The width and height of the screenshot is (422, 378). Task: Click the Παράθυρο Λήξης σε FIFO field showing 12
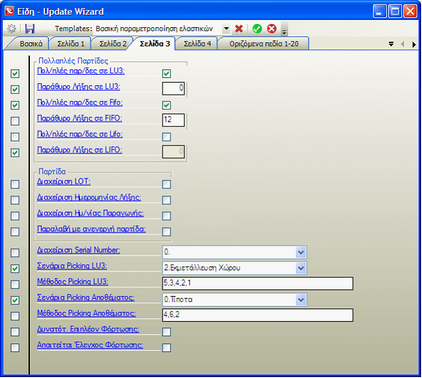coord(173,120)
